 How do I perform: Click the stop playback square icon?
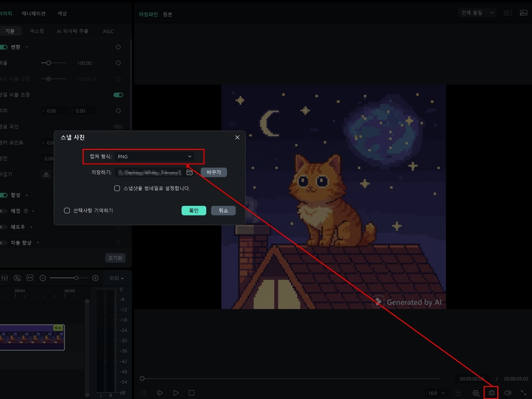click(x=192, y=393)
